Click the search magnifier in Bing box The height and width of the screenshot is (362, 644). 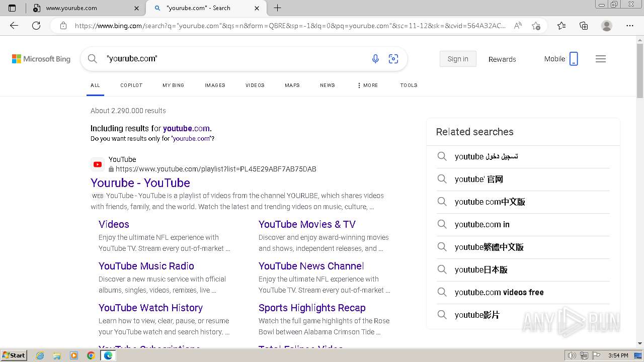pyautogui.click(x=93, y=59)
